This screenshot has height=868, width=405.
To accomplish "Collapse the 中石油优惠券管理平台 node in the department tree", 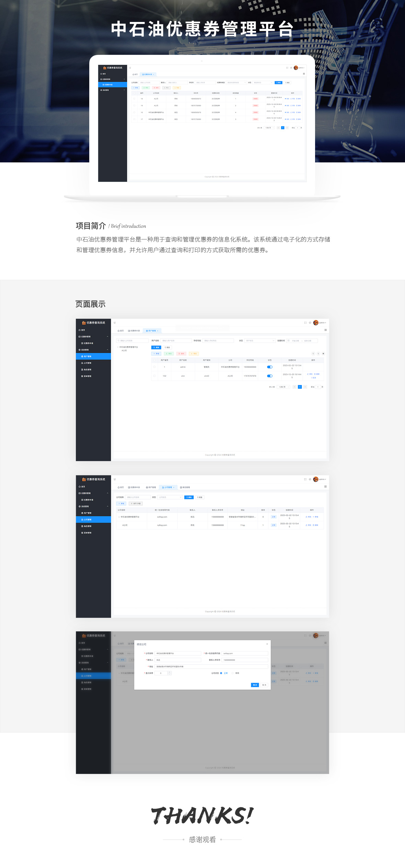I will click(118, 347).
